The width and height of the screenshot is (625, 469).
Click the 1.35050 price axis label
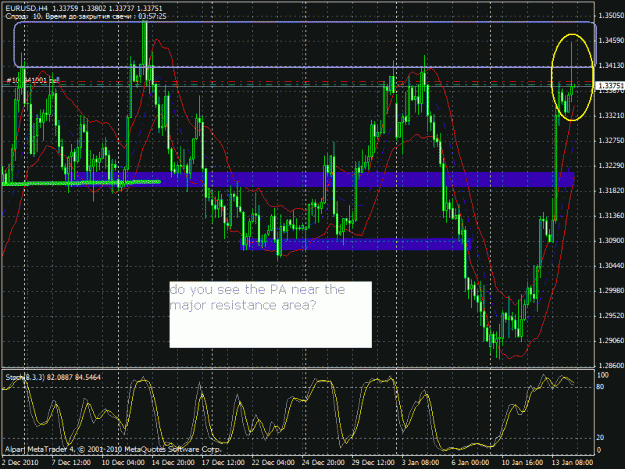[611, 16]
